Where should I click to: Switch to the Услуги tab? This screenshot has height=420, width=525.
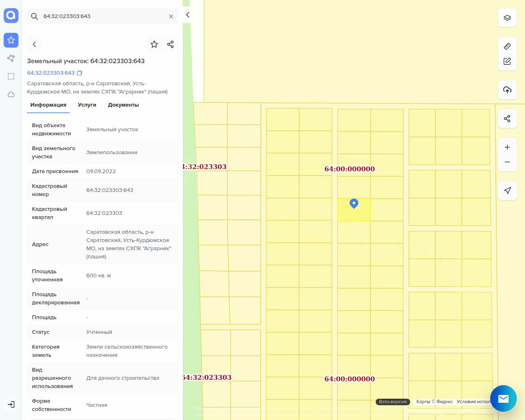[x=87, y=105]
